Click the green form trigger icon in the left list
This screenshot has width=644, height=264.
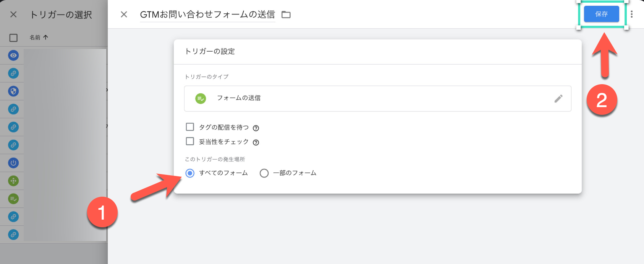tap(13, 199)
